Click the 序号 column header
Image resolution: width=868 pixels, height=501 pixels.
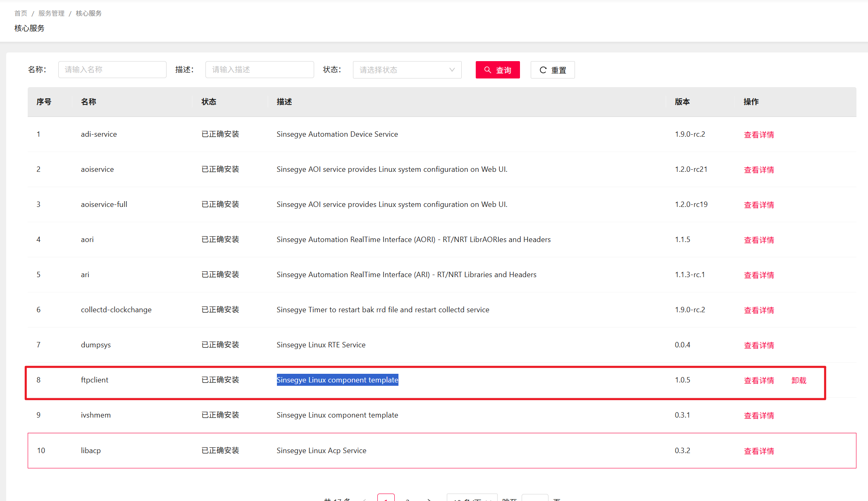click(x=44, y=102)
